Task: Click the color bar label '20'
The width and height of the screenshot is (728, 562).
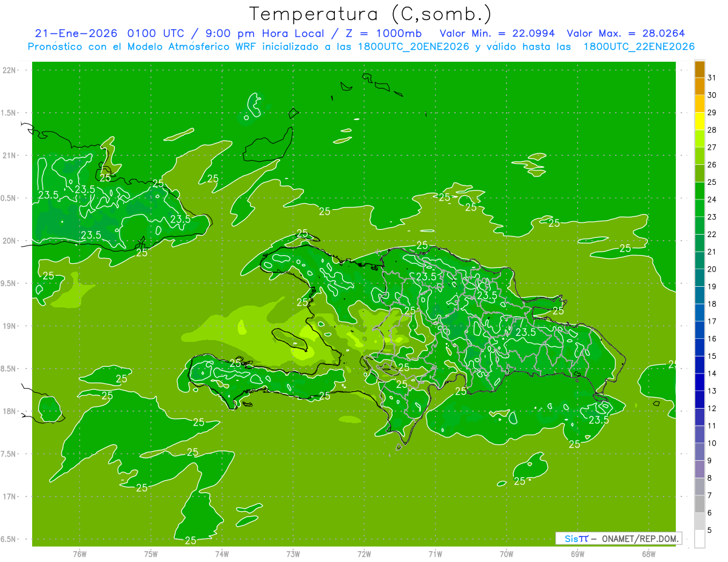Action: point(712,269)
